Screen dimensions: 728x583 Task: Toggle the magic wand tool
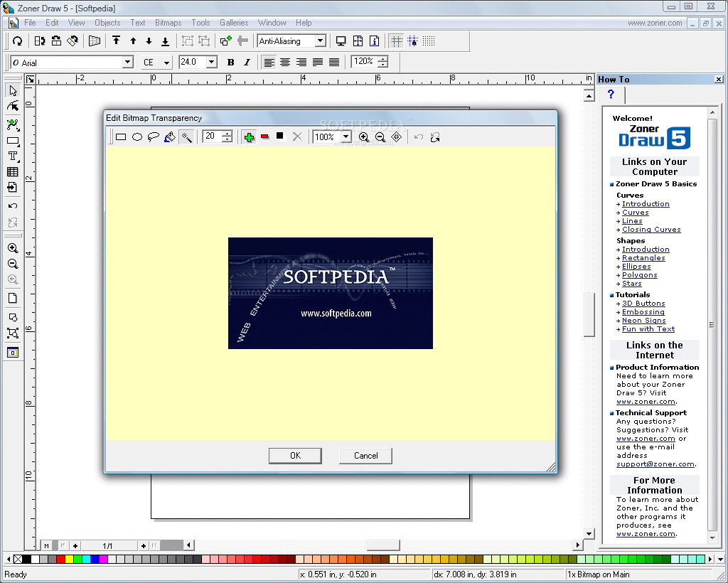coord(186,137)
